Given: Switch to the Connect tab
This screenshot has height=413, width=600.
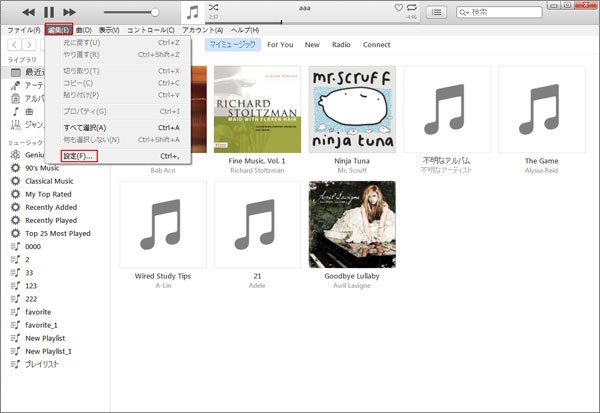Looking at the screenshot, I should (x=377, y=45).
